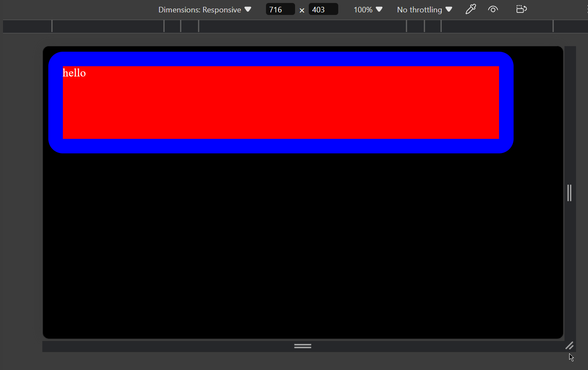Click the viewport height field showing 403

(x=323, y=9)
